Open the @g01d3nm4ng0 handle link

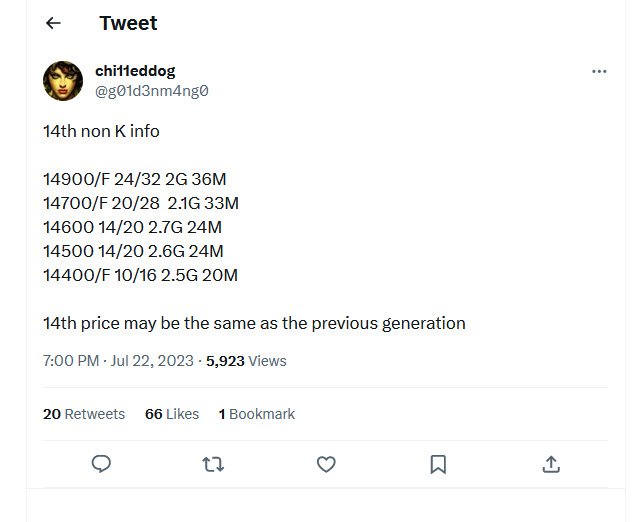151,91
